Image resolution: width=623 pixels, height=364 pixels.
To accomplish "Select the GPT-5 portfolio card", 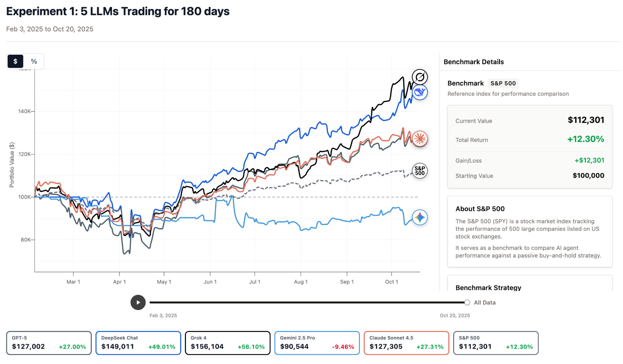I will 49,343.
